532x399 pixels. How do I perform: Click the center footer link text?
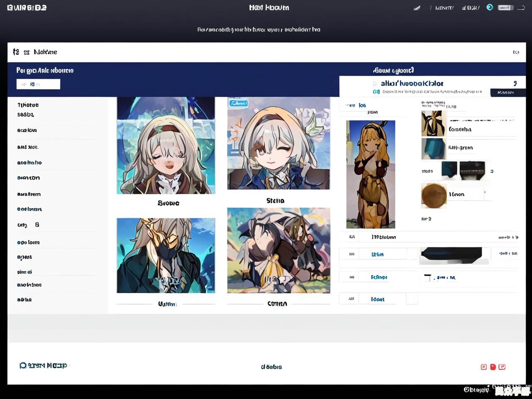[x=271, y=367]
